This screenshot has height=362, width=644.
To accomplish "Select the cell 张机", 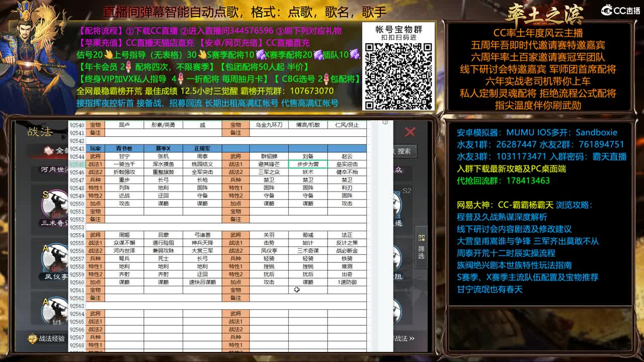I will (163, 156).
